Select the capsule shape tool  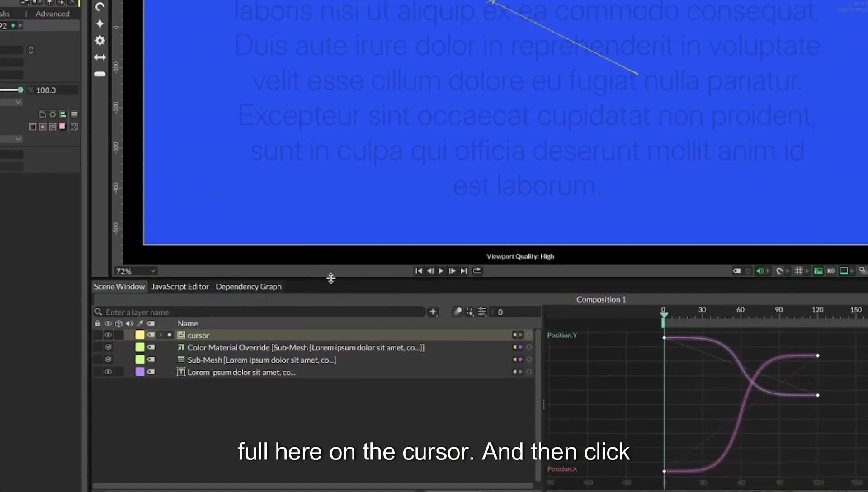pyautogui.click(x=100, y=74)
